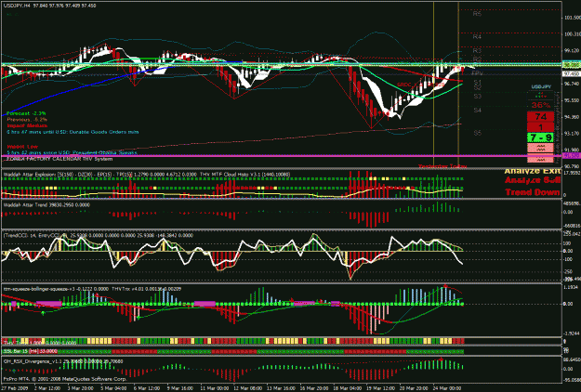Click the 'Impact Low' label
The height and width of the screenshot is (392, 581).
(22, 147)
